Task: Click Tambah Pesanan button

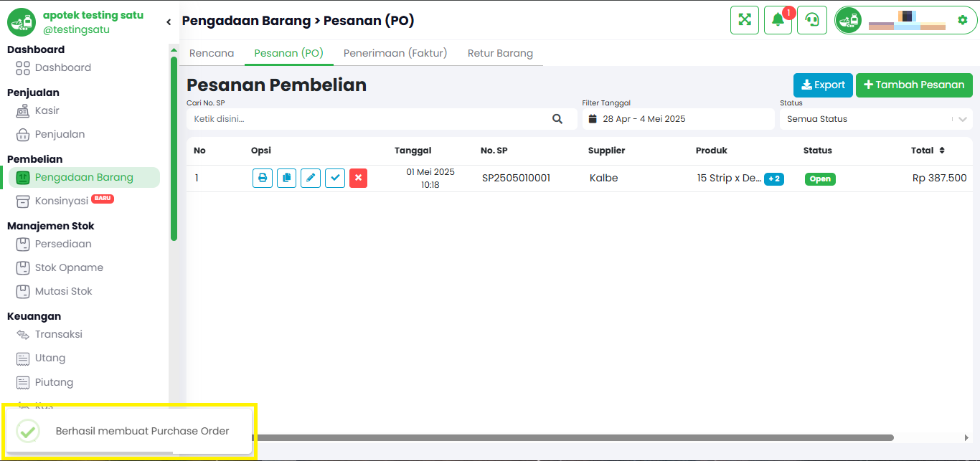Action: [914, 85]
